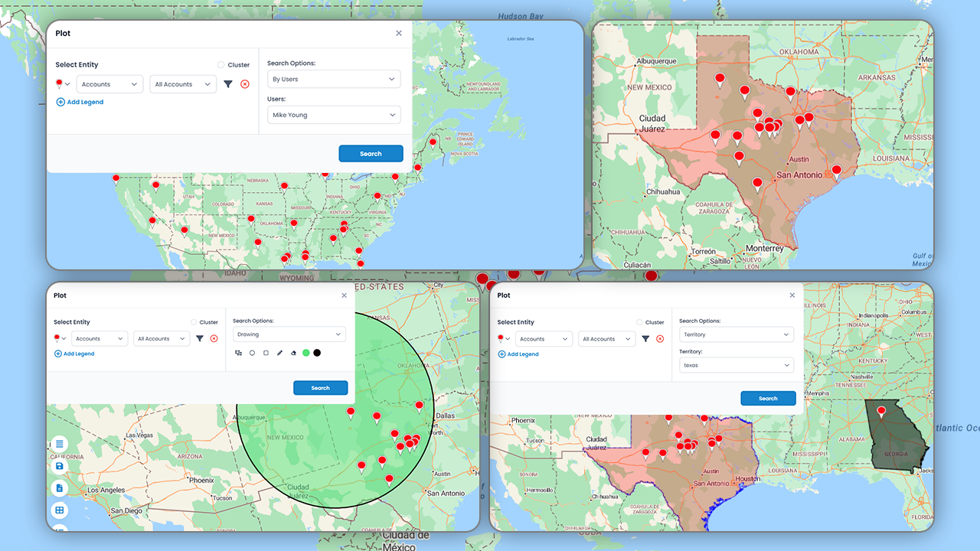Click Search in the Drawing Plot panel

point(320,388)
